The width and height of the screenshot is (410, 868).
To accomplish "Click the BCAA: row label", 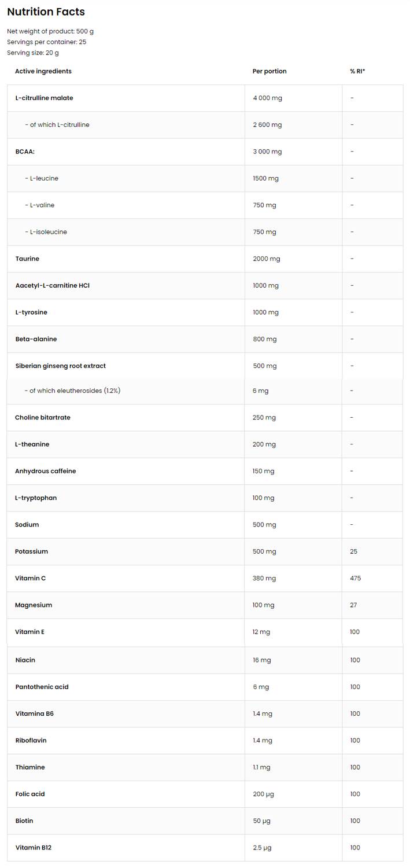I will coord(25,152).
